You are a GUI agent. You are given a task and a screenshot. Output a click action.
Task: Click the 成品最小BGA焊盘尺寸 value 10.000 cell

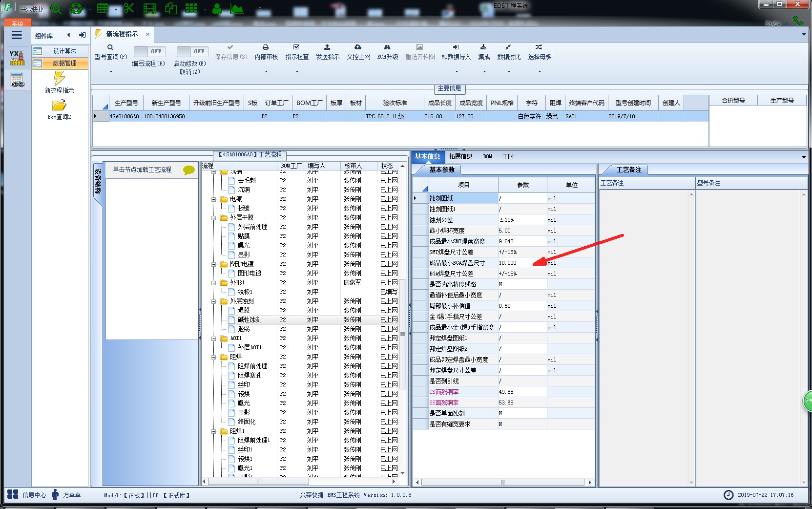(522, 263)
